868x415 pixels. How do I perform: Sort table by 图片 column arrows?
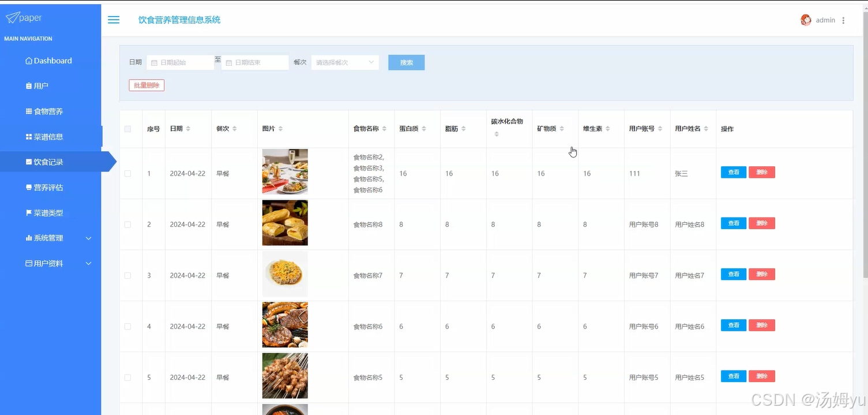click(x=280, y=129)
